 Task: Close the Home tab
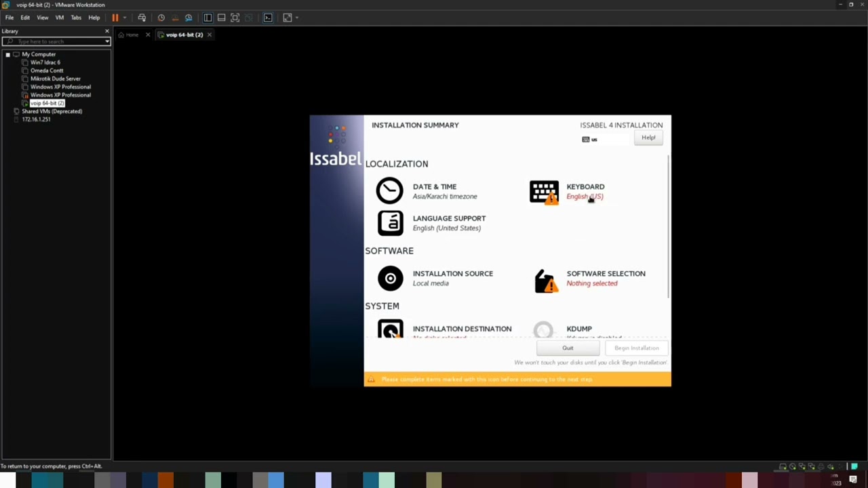point(148,35)
